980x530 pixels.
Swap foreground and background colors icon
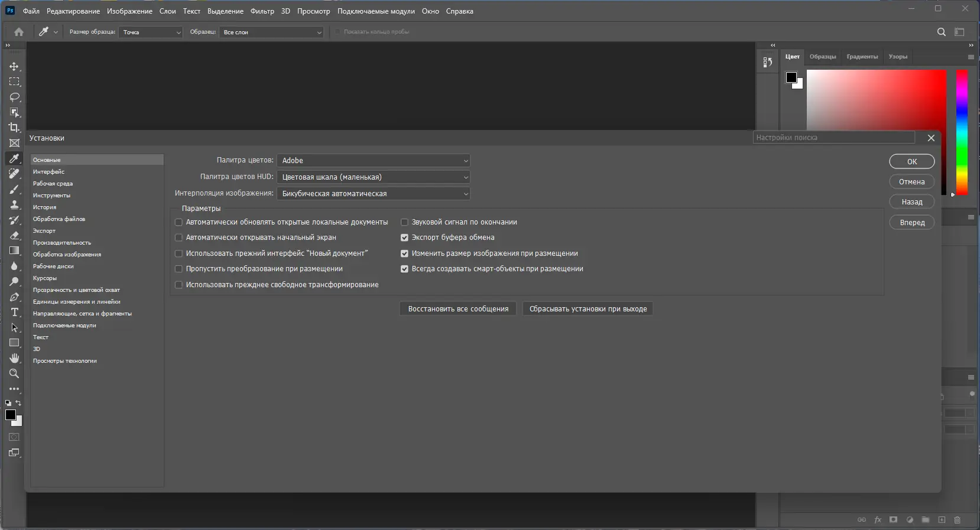click(18, 403)
